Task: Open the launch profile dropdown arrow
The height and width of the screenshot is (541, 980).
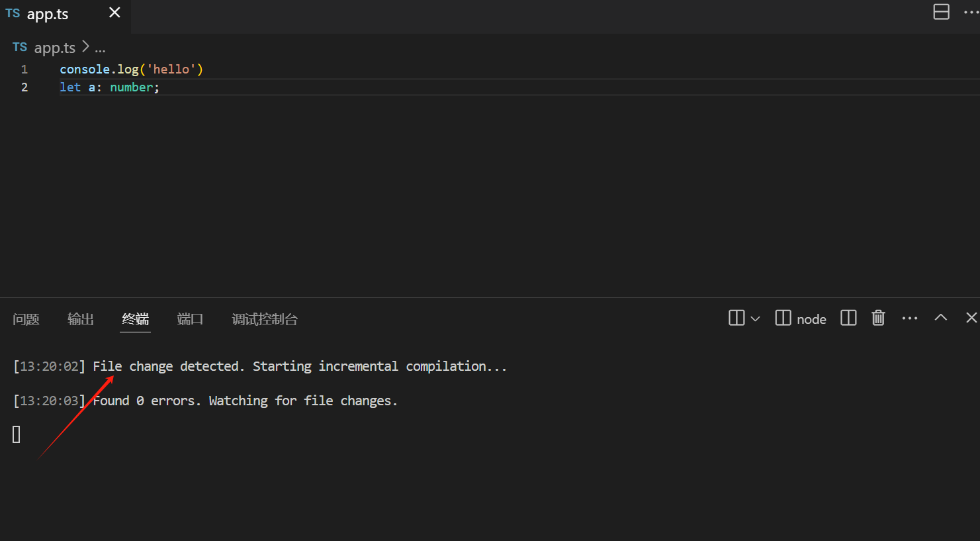Action: pos(755,319)
